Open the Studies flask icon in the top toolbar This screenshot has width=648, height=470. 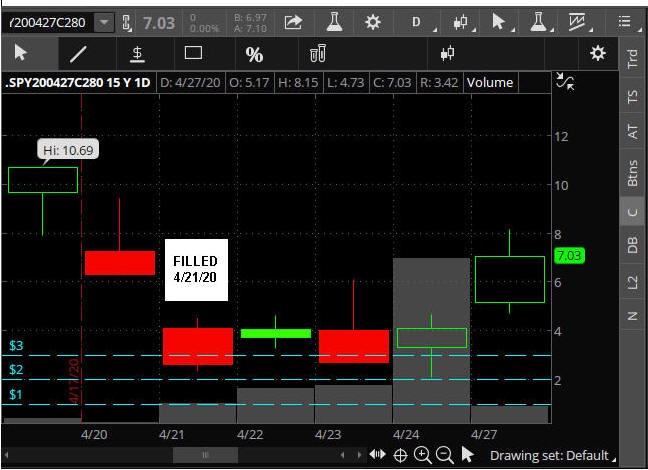(x=334, y=21)
